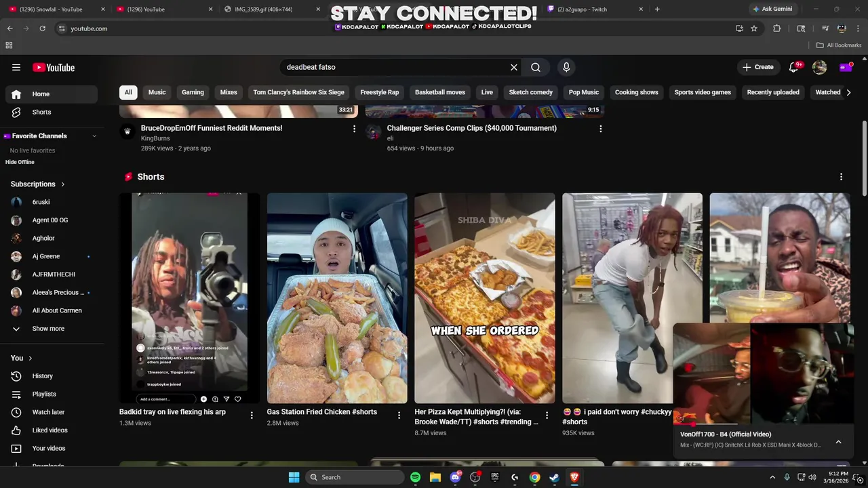
Task: Open options for Badkid tray short
Action: point(252,415)
